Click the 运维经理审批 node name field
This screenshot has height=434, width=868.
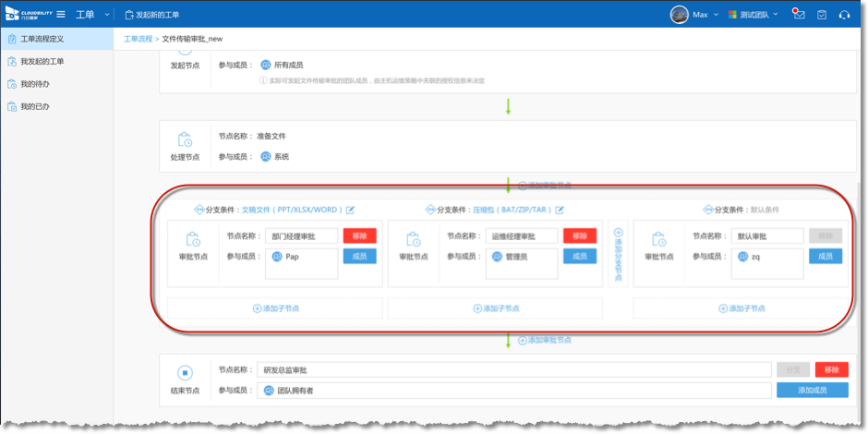click(524, 236)
